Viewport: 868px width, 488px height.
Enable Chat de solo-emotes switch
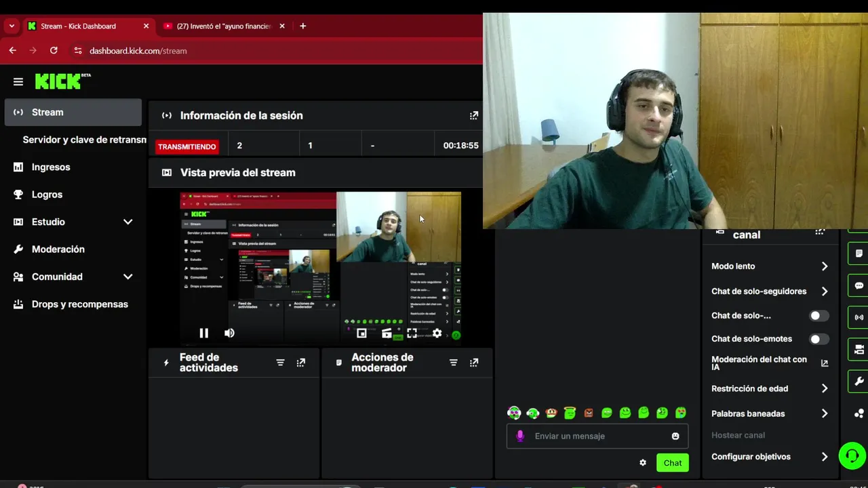tap(819, 339)
